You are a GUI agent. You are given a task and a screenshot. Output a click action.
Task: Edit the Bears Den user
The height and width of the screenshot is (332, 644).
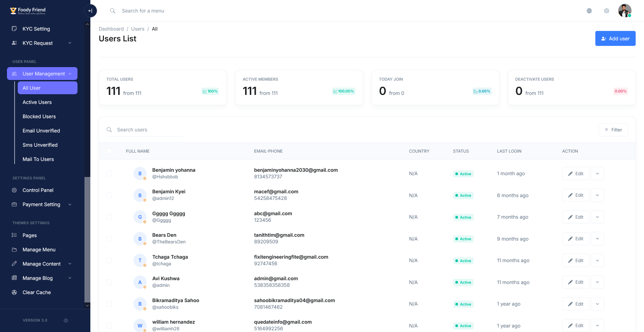(x=576, y=239)
